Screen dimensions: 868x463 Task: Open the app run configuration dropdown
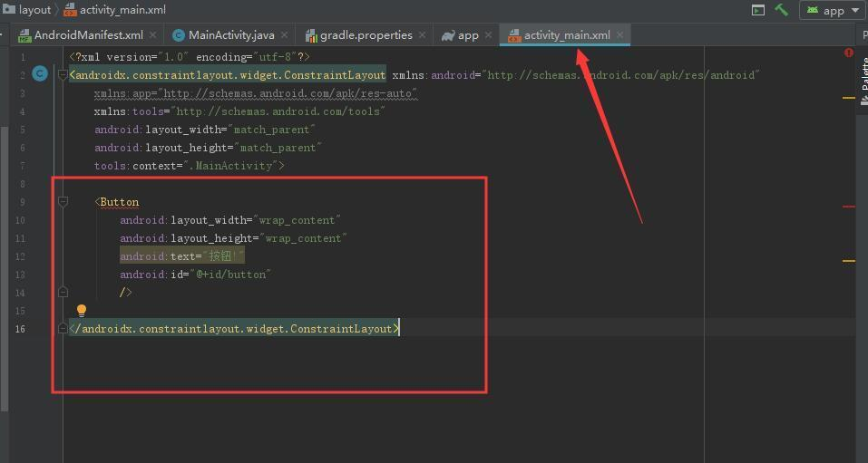tap(832, 11)
